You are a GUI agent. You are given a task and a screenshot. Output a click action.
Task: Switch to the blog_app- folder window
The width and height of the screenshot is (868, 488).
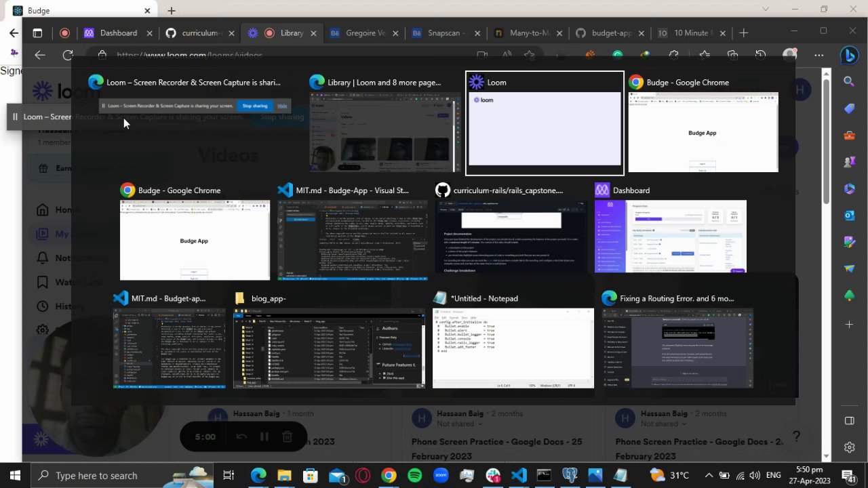pyautogui.click(x=329, y=340)
